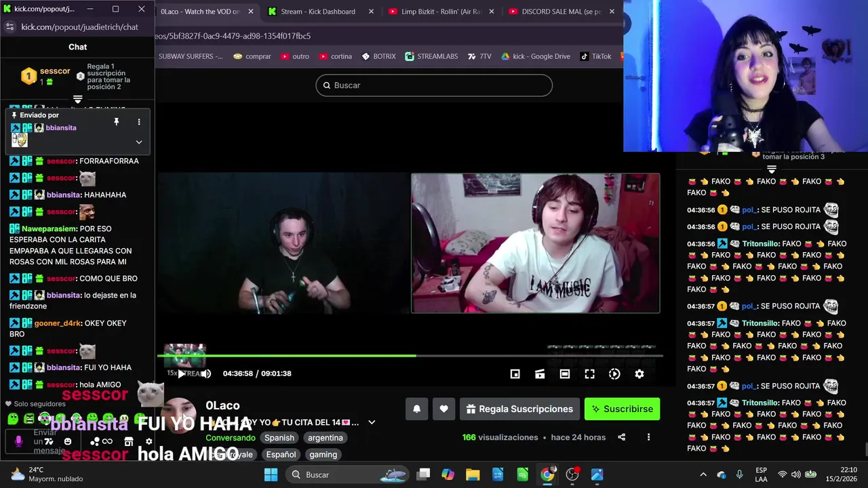Seek on the video progress bar

point(410,355)
